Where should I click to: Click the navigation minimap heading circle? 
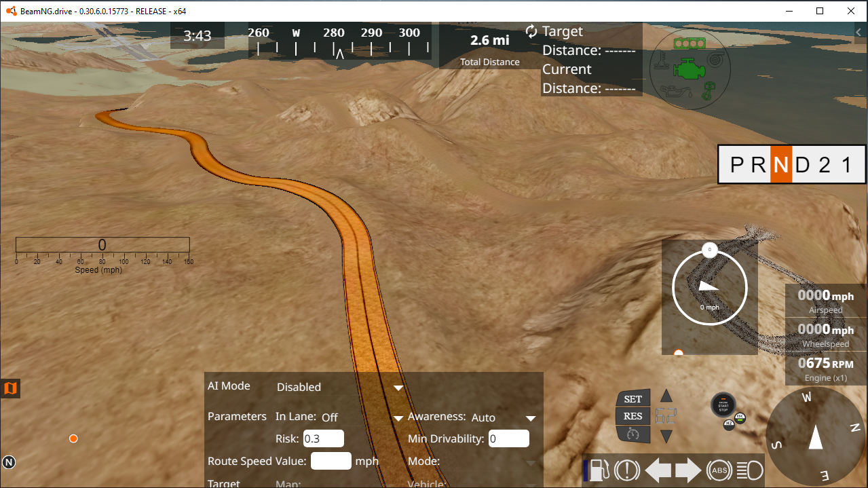point(709,288)
